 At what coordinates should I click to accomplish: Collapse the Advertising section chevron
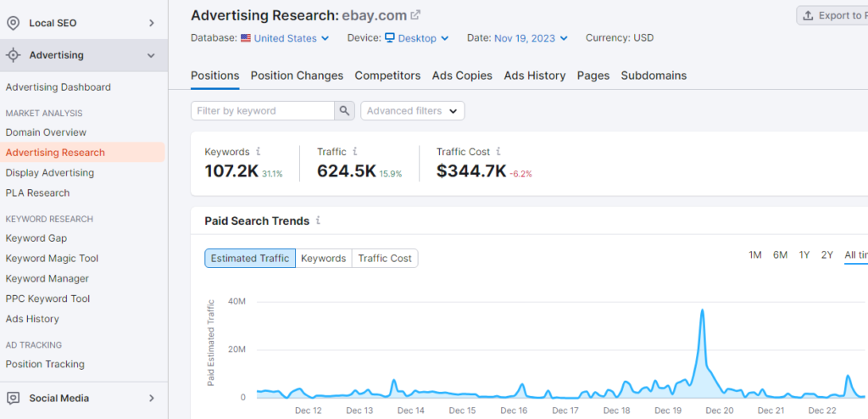[x=151, y=55]
